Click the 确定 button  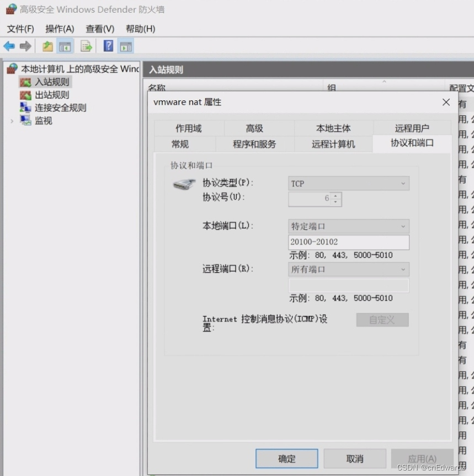(287, 459)
